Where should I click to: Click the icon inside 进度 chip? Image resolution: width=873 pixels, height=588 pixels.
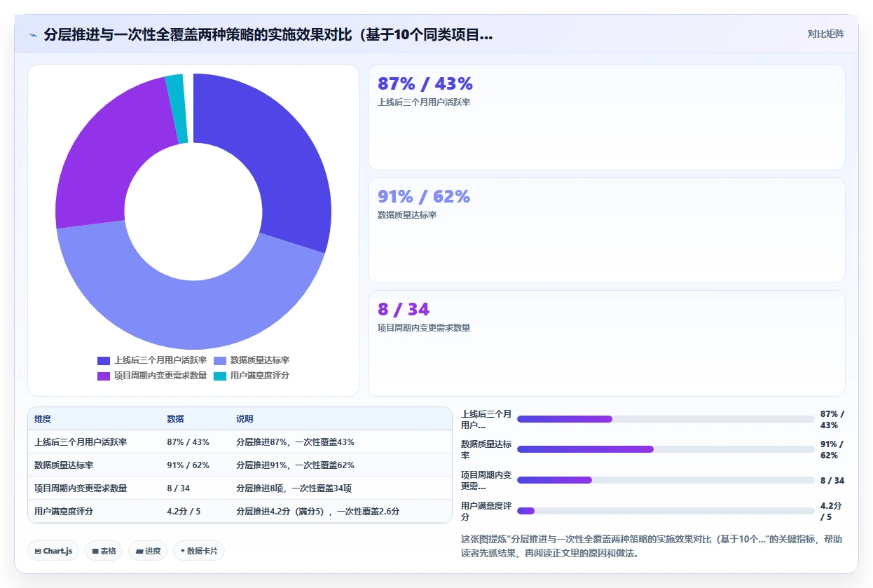pos(139,552)
